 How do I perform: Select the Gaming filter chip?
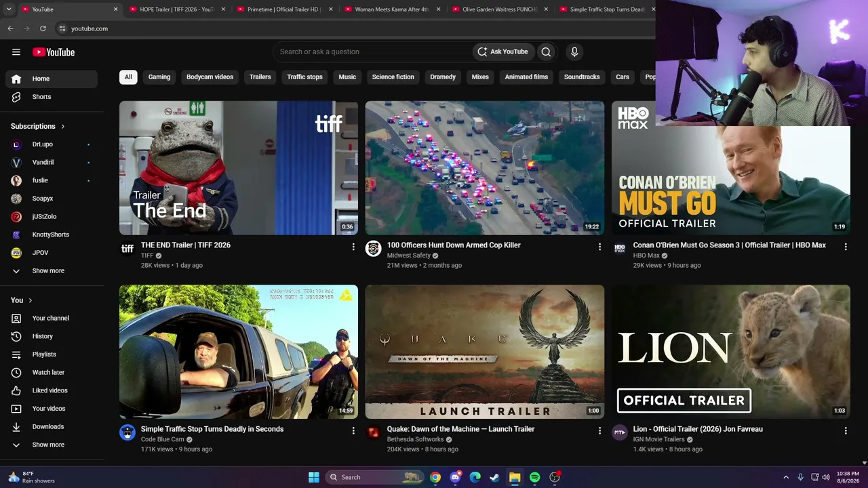click(159, 77)
